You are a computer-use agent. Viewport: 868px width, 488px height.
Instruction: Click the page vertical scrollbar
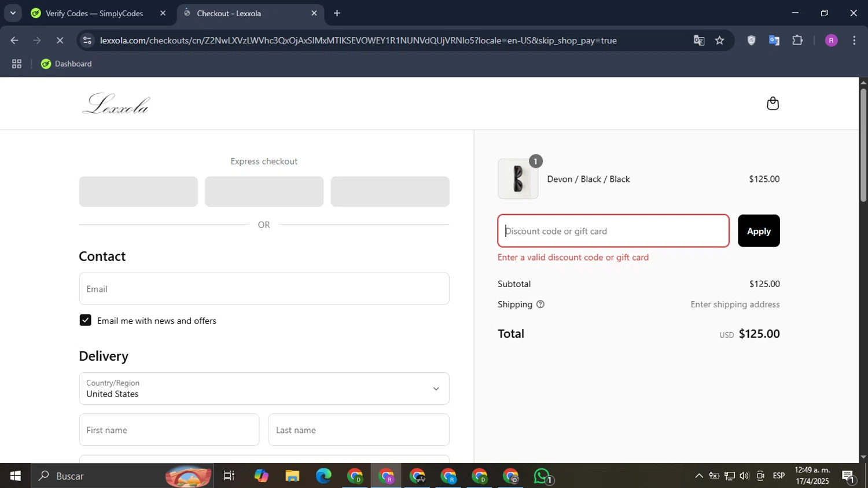click(x=863, y=145)
